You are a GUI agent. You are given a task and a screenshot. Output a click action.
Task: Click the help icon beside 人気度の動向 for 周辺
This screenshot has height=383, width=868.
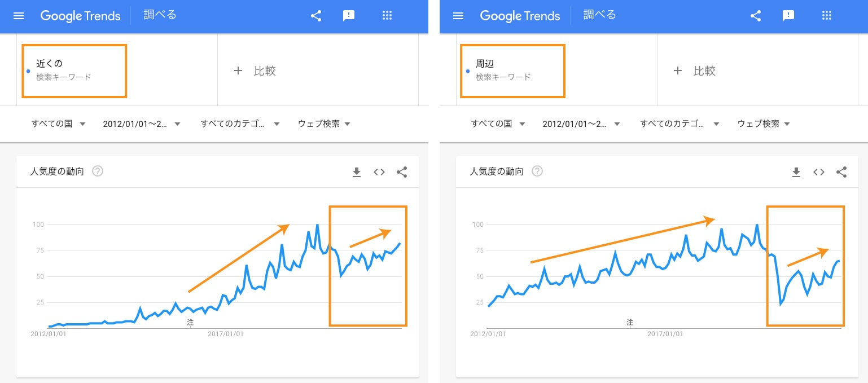coord(537,171)
